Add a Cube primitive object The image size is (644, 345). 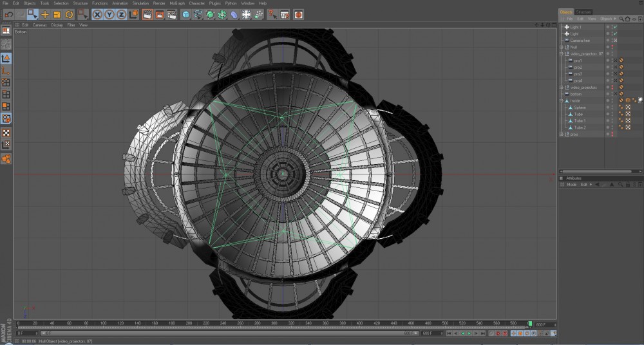click(185, 15)
